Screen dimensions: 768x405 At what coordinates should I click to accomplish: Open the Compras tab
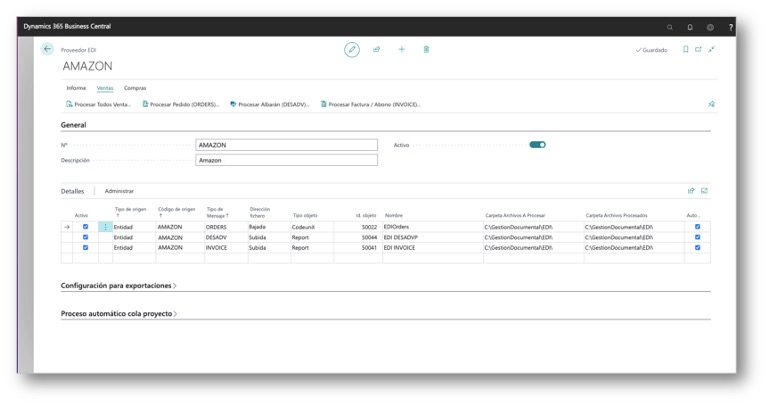[x=135, y=88]
